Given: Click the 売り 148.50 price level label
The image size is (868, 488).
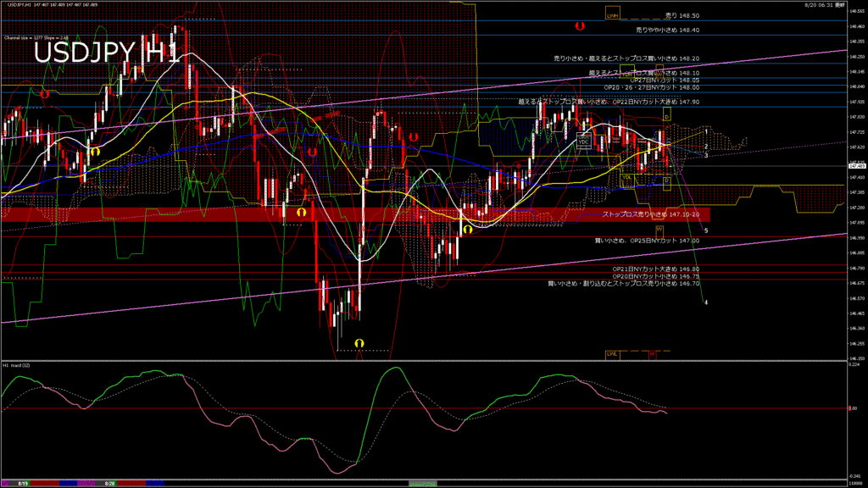Looking at the screenshot, I should pyautogui.click(x=682, y=15).
